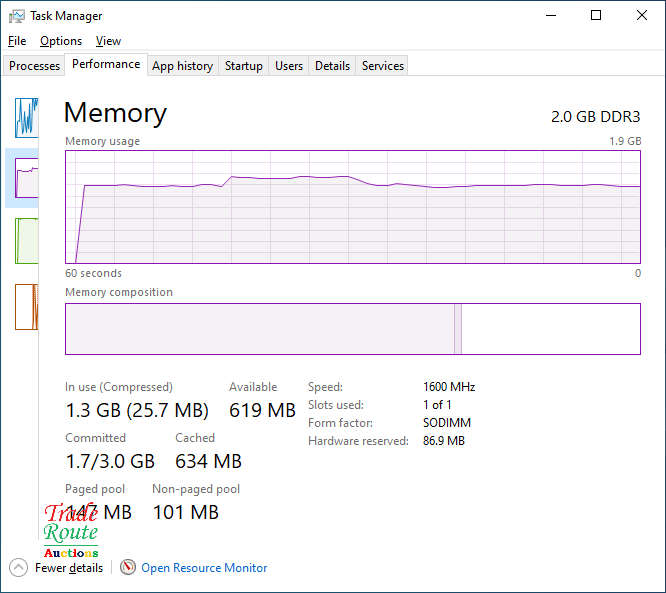Open the View menu

pos(108,41)
